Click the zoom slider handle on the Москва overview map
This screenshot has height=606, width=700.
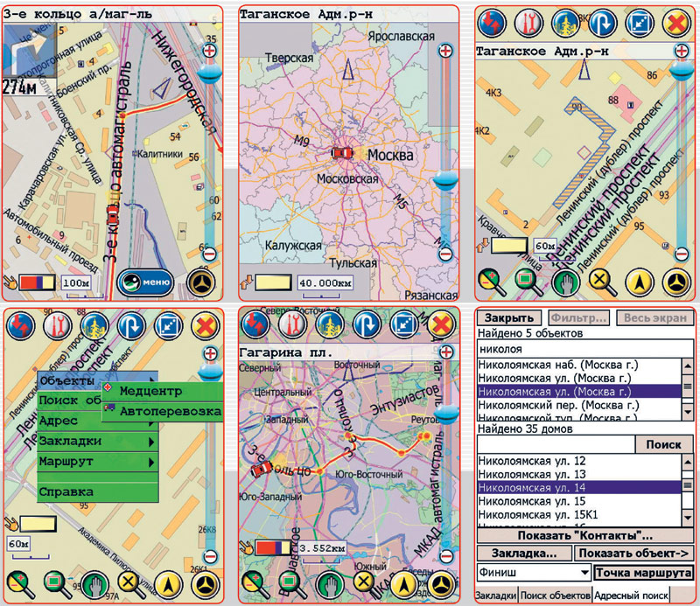pyautogui.click(x=445, y=180)
